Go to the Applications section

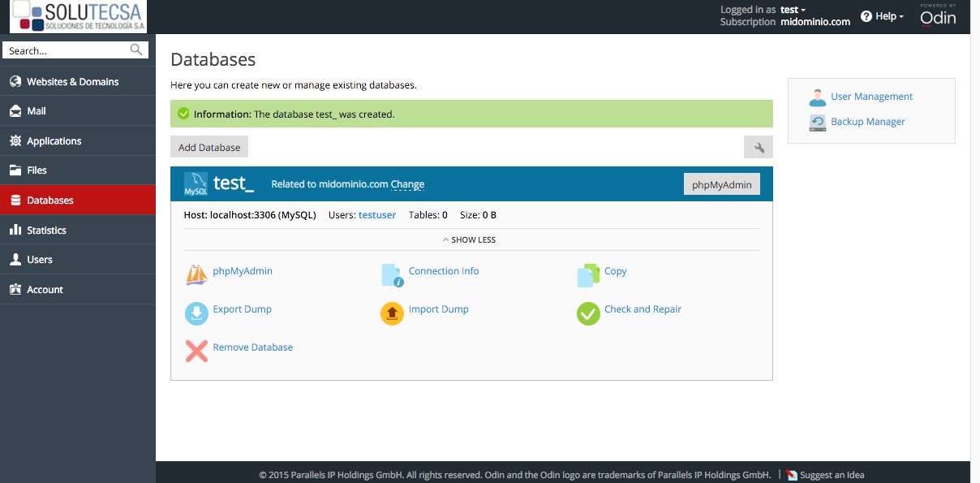78,140
